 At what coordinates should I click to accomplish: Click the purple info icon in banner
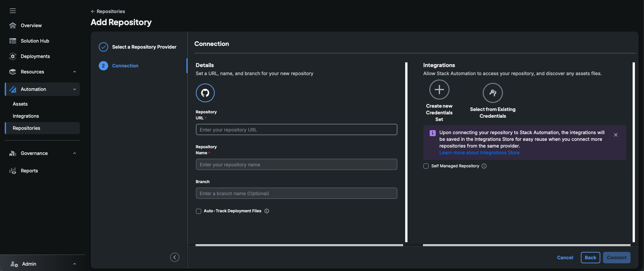point(433,133)
